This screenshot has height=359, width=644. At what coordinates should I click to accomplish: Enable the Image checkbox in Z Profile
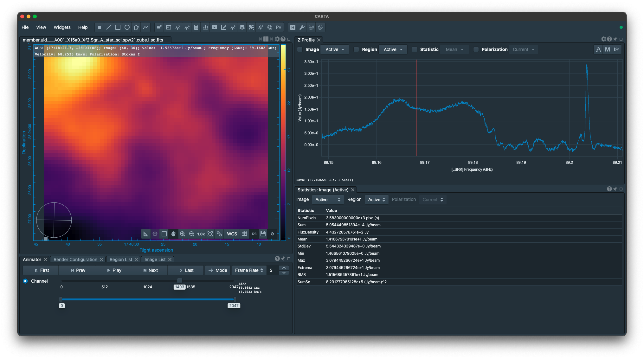[x=300, y=49]
